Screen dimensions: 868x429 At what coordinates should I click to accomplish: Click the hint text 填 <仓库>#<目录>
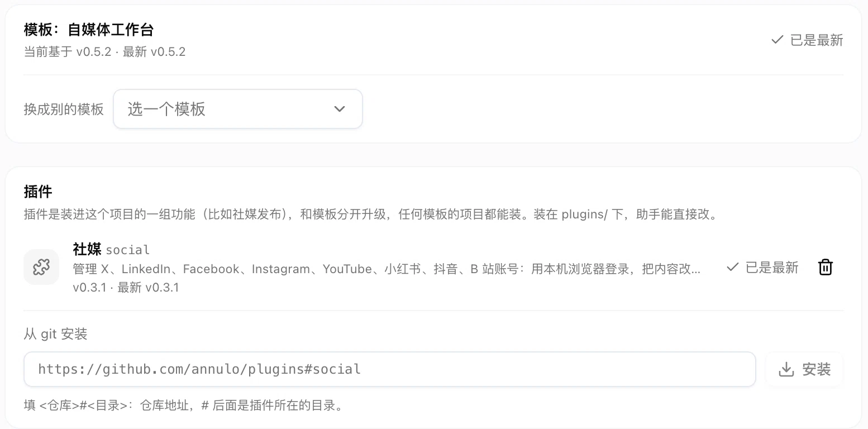183,406
